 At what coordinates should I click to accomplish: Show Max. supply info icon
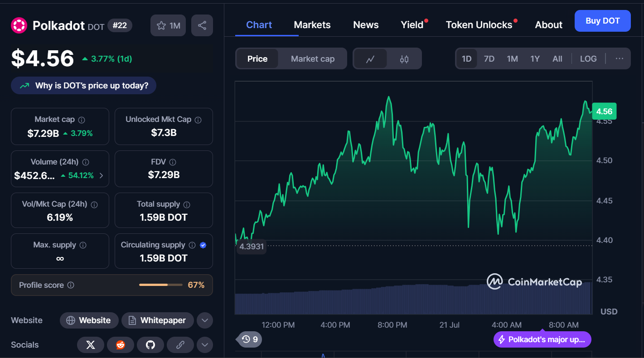(83, 245)
